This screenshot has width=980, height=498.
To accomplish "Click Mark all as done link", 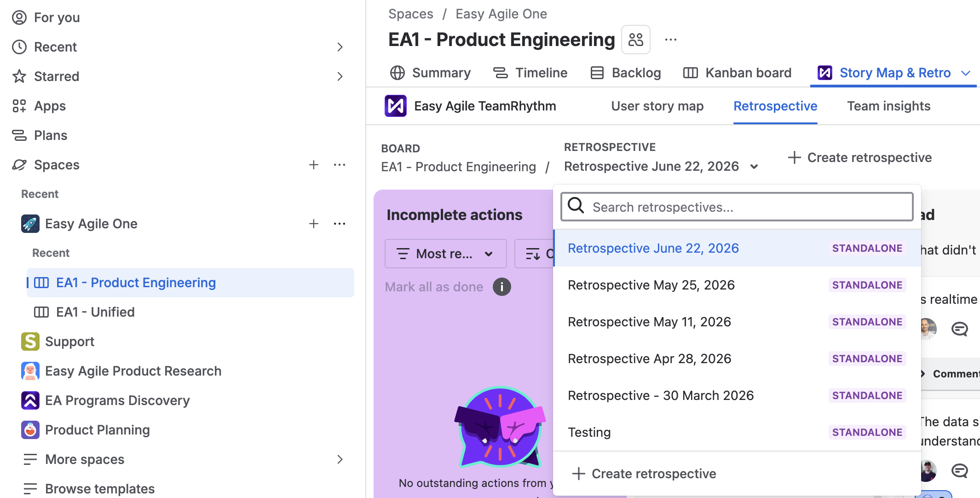I will click(x=434, y=287).
